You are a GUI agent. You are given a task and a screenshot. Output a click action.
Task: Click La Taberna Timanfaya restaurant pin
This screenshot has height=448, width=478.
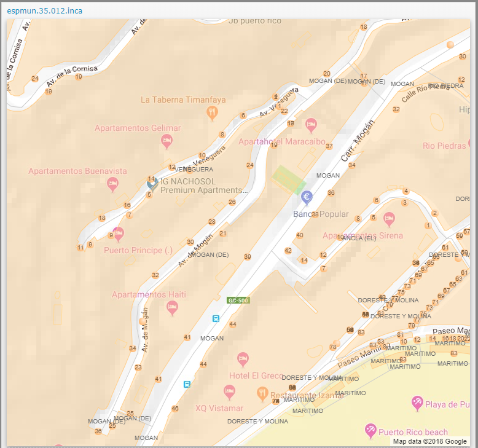pyautogui.click(x=212, y=112)
